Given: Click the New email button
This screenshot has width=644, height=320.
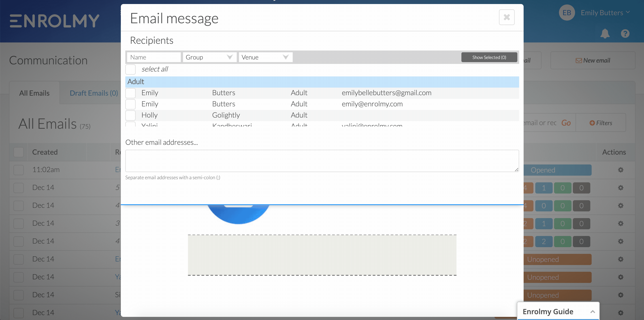Looking at the screenshot, I should [x=593, y=60].
